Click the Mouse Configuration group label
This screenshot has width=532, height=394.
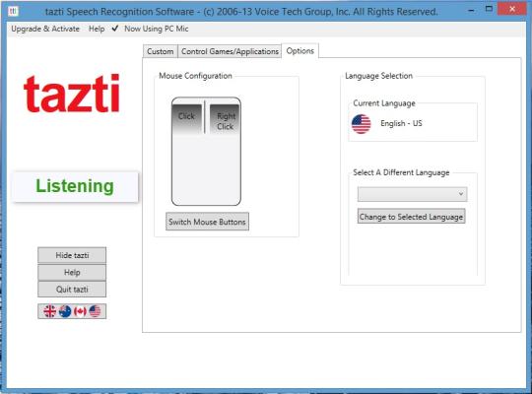point(195,76)
